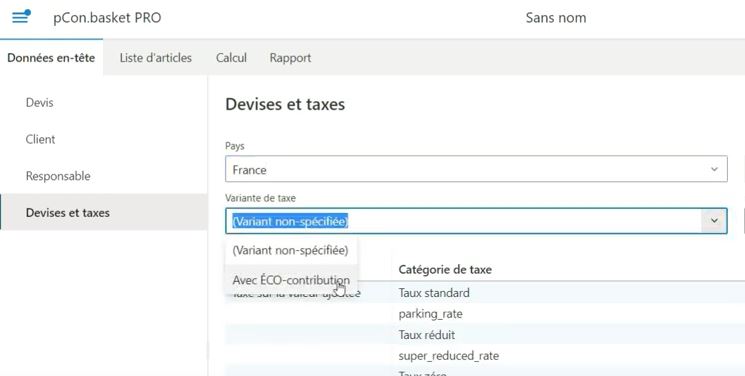Viewport: 745px width, 376px height.
Task: Go to the Rapport tab
Action: coord(290,58)
